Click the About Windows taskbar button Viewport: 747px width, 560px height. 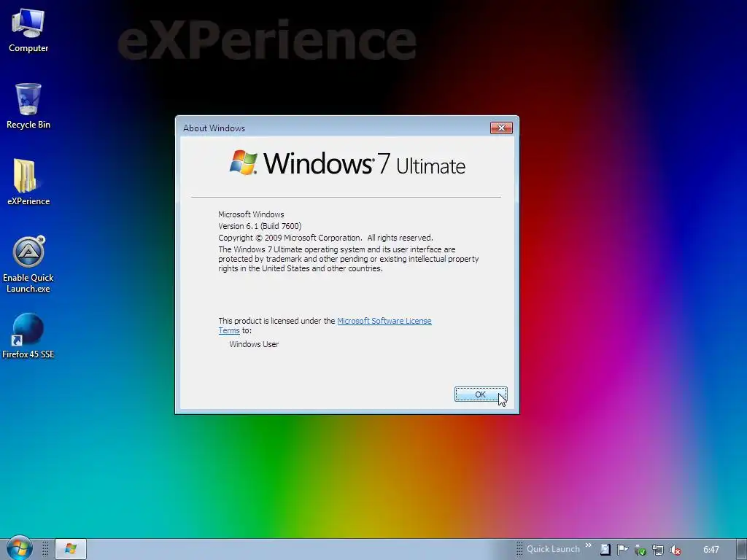coord(71,549)
